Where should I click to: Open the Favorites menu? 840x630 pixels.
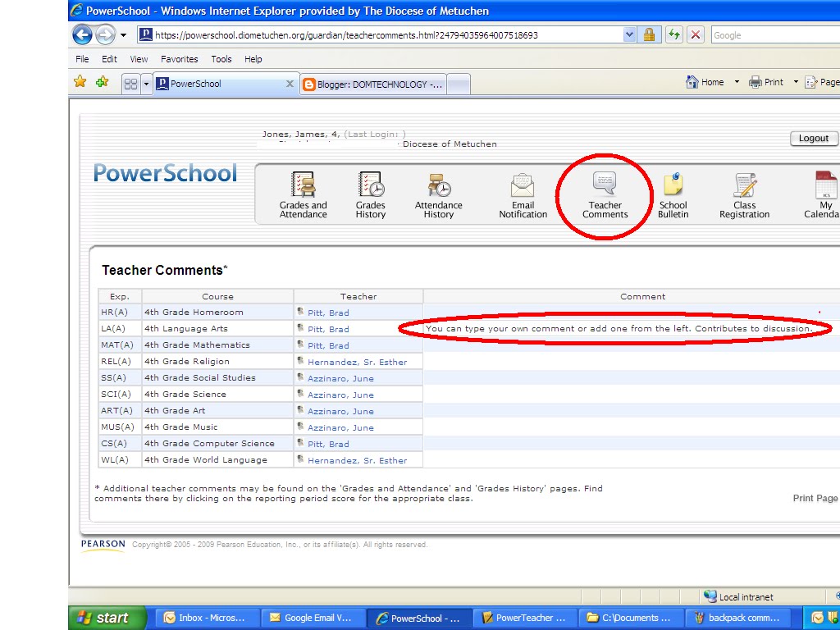coord(180,59)
